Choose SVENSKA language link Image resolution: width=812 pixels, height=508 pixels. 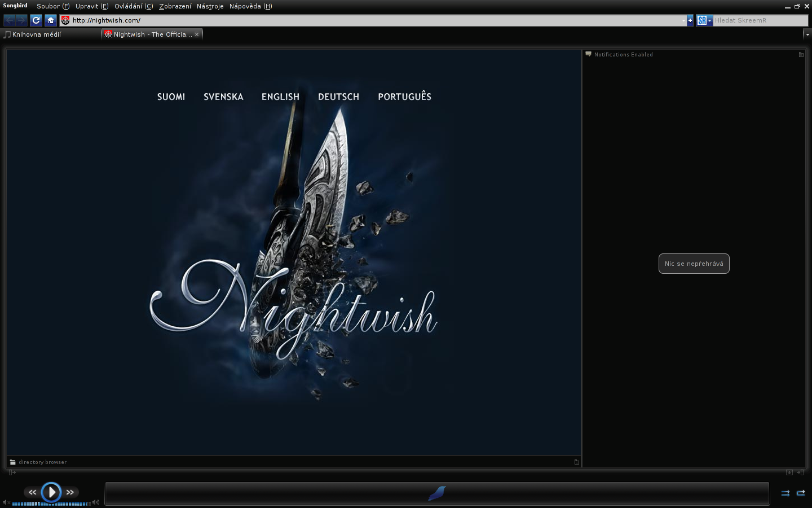click(223, 97)
